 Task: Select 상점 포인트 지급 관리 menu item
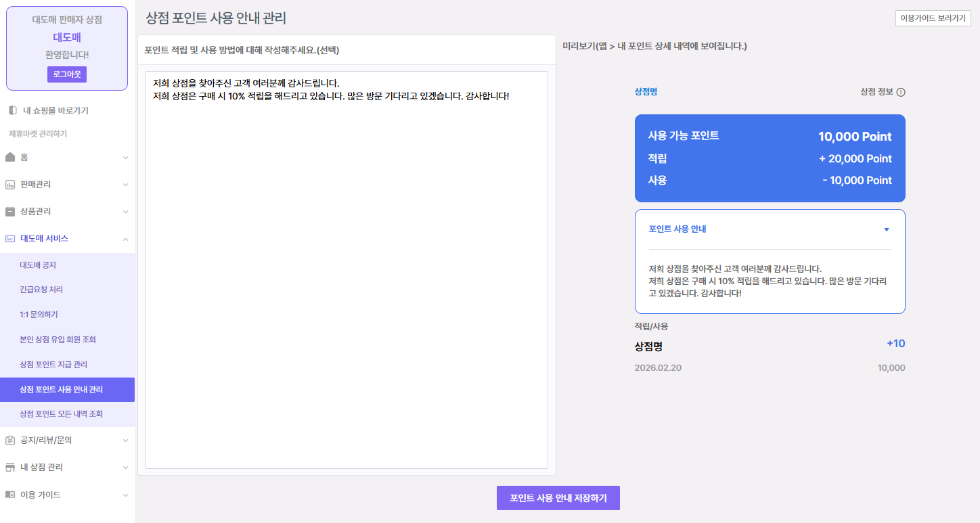tap(53, 364)
